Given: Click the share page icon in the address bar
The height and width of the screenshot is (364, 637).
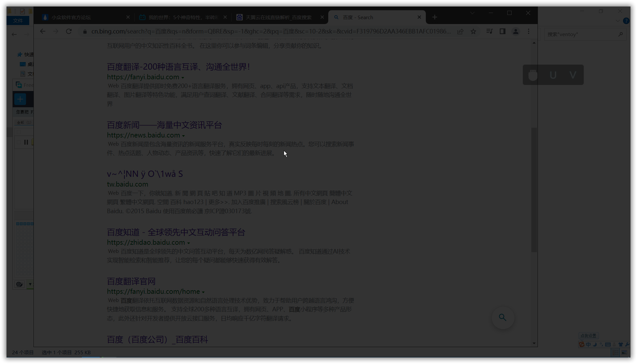Looking at the screenshot, I should click(x=460, y=32).
